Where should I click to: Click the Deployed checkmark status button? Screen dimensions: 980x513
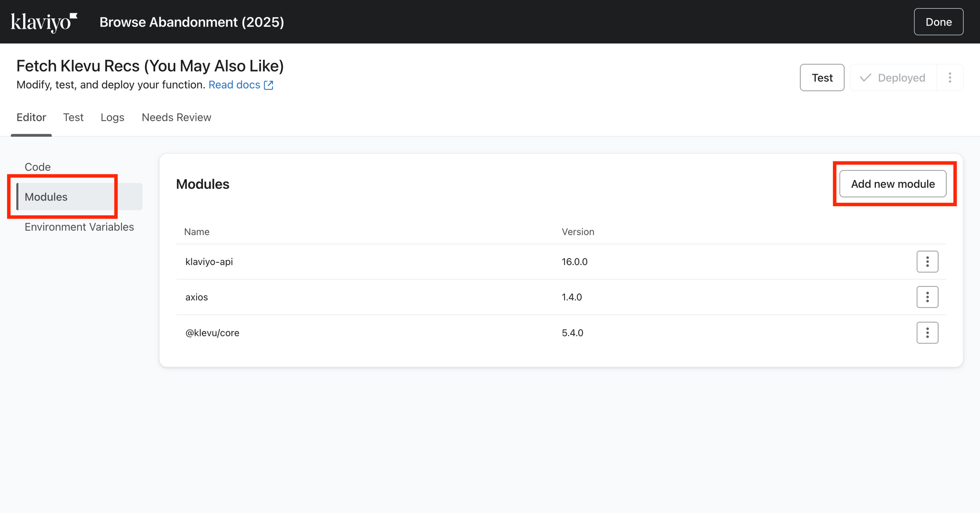coord(893,78)
